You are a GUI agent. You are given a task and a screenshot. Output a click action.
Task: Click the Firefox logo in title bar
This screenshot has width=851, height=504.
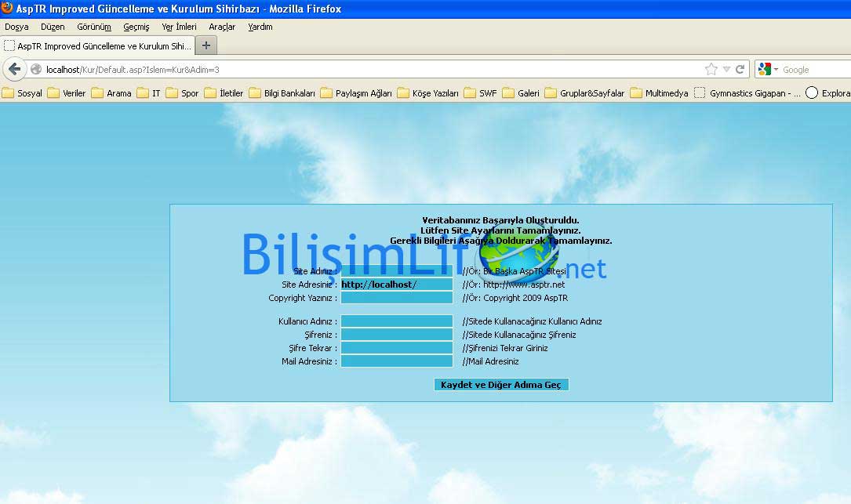(7, 8)
